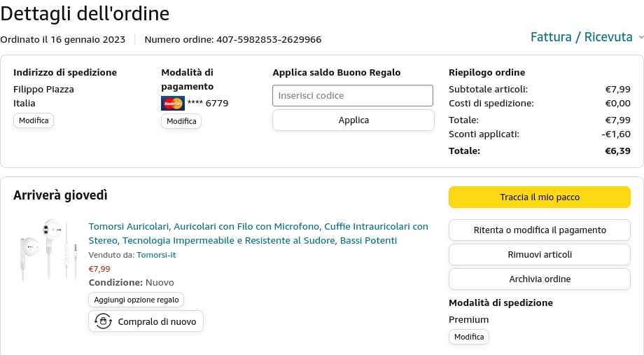644x355 pixels.
Task: Click the Rimuovi articoli button
Action: [539, 254]
